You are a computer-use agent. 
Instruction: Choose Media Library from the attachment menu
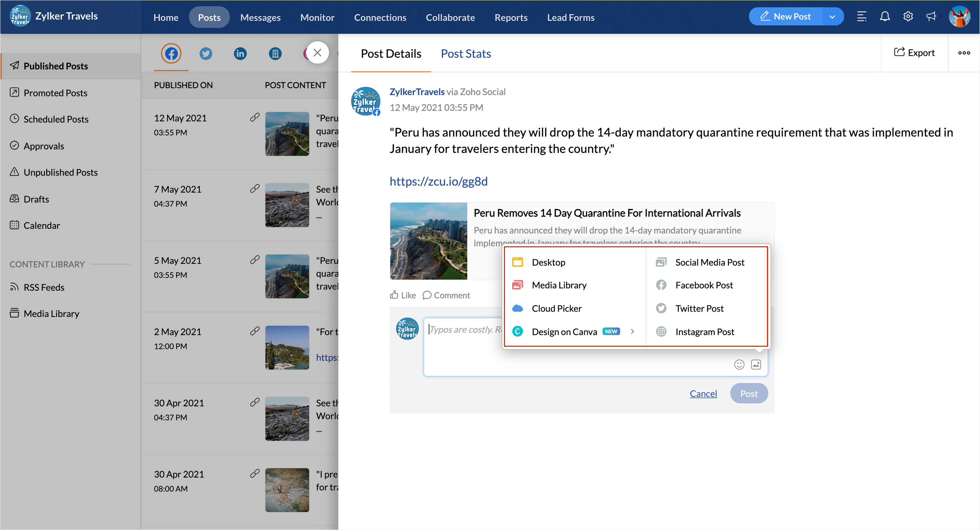pos(559,285)
